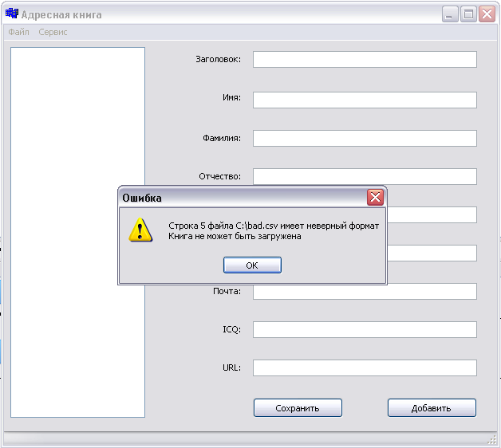
Task: Click the Добавить button
Action: (432, 408)
